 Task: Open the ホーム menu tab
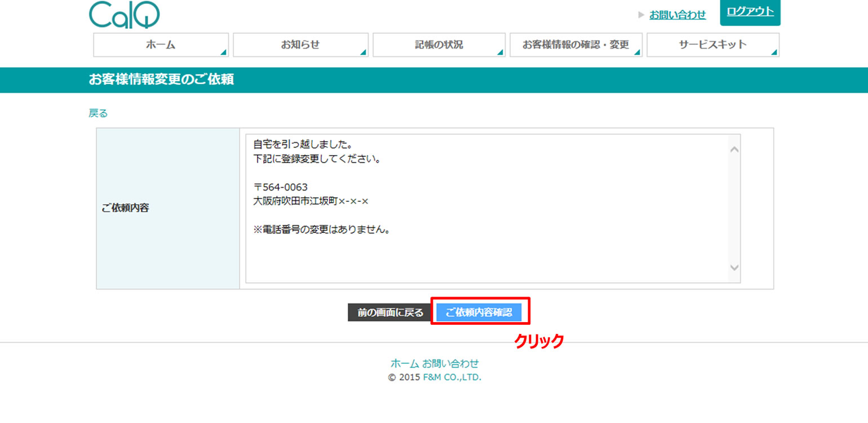(x=161, y=45)
